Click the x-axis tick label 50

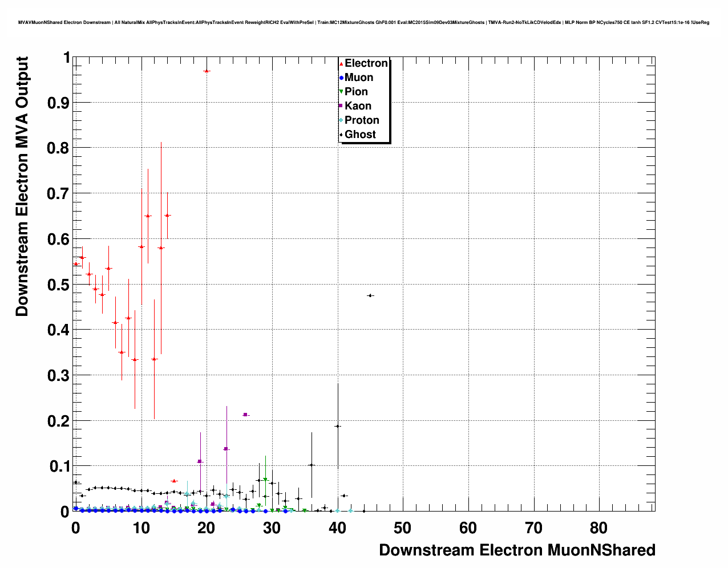[402, 528]
